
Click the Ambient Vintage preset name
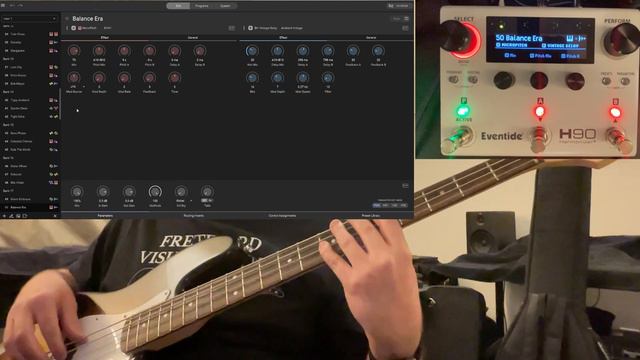pos(291,28)
